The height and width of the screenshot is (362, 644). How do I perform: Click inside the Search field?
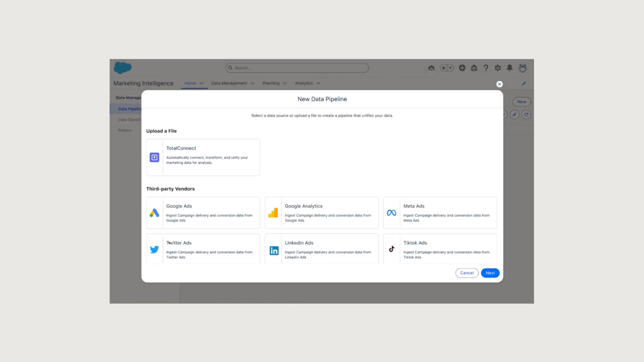click(297, 68)
